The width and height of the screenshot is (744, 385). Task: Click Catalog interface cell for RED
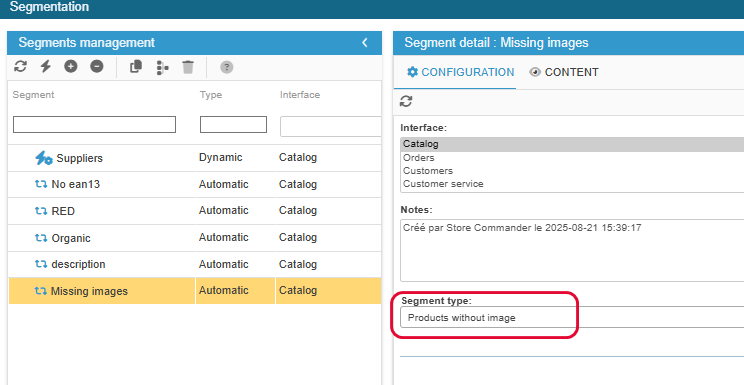coord(328,210)
